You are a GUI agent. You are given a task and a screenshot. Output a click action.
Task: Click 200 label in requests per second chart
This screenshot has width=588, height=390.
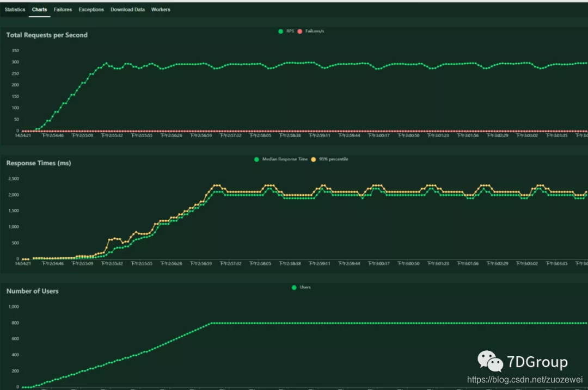pos(15,85)
